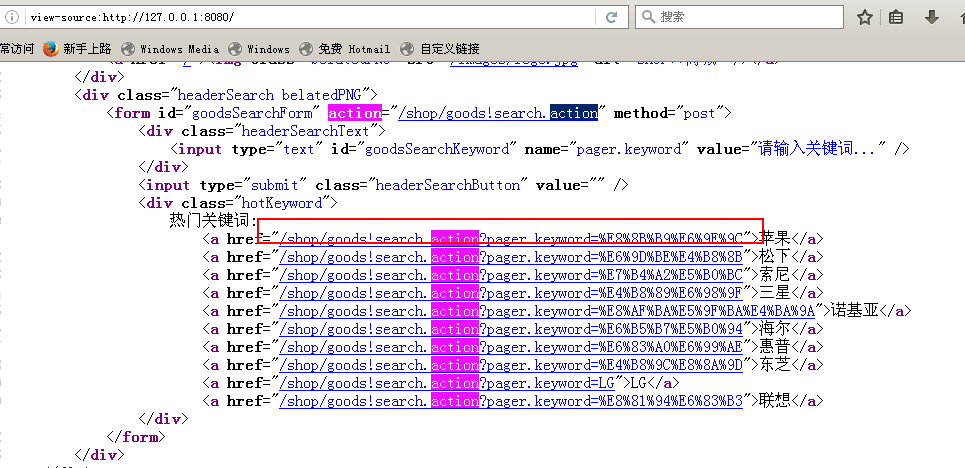Click the method "post" attribute value
Screen dimensions: 965x468
(x=699, y=113)
